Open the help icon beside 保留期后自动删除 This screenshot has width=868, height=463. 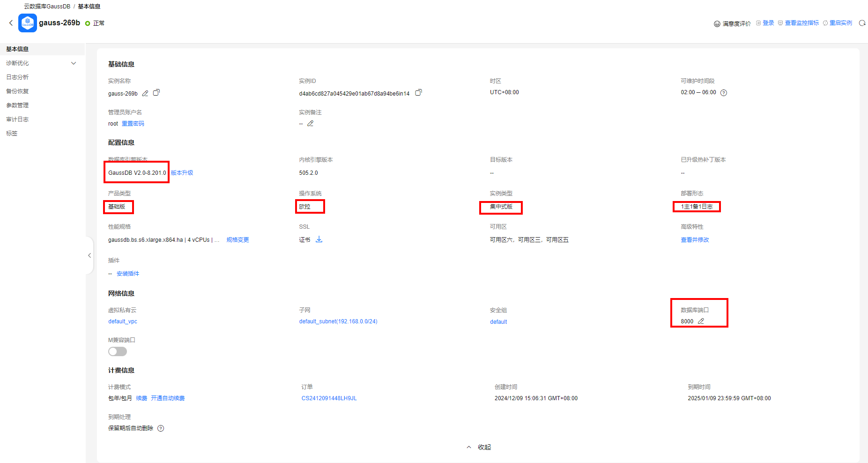click(161, 428)
